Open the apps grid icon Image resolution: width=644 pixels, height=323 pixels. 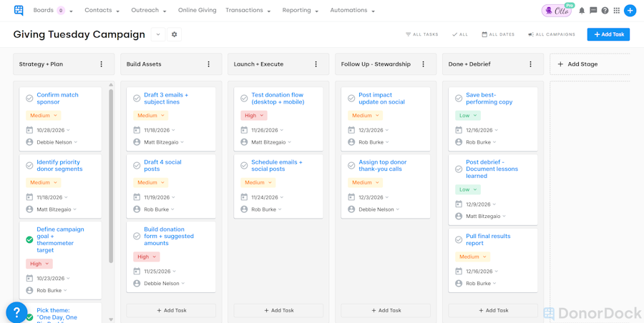pyautogui.click(x=616, y=11)
